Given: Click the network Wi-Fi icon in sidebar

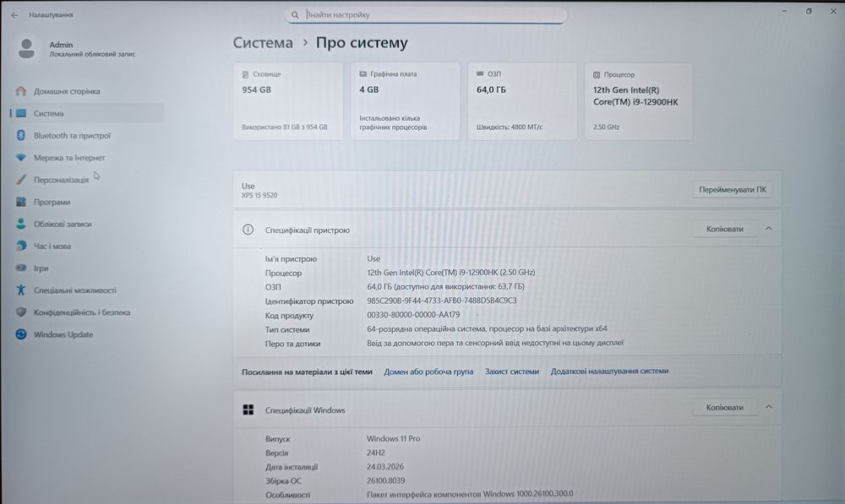Looking at the screenshot, I should (x=21, y=157).
